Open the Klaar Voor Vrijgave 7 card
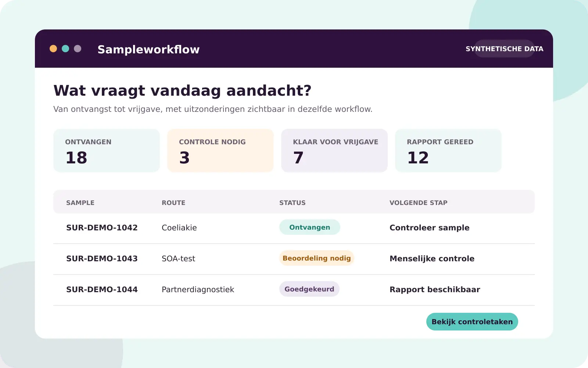588x368 pixels. tap(334, 151)
